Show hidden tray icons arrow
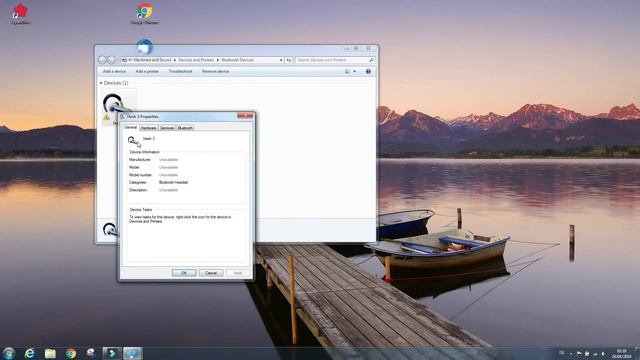The width and height of the screenshot is (640, 360). [571, 353]
